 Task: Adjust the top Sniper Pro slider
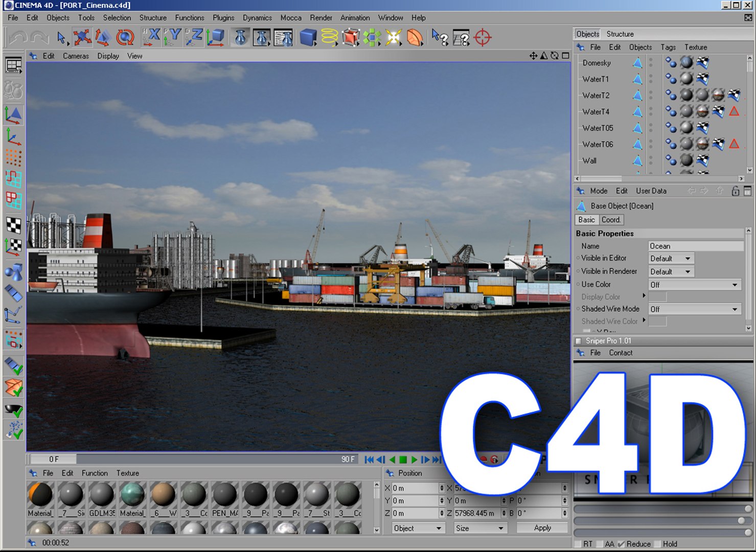[663, 509]
